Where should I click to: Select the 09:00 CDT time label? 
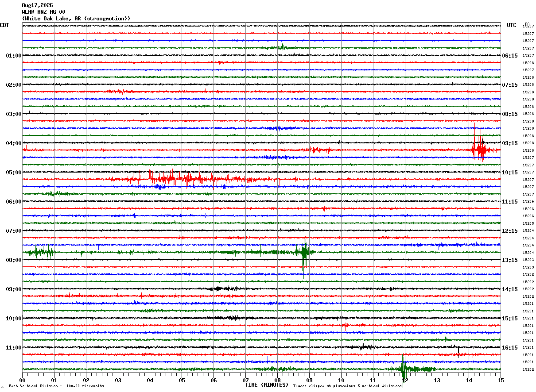[14, 289]
